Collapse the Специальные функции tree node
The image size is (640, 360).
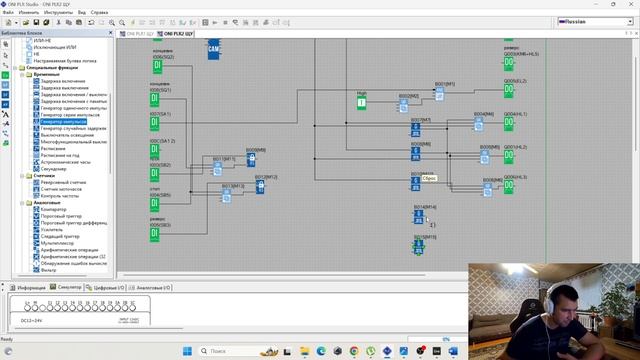(x=16, y=68)
